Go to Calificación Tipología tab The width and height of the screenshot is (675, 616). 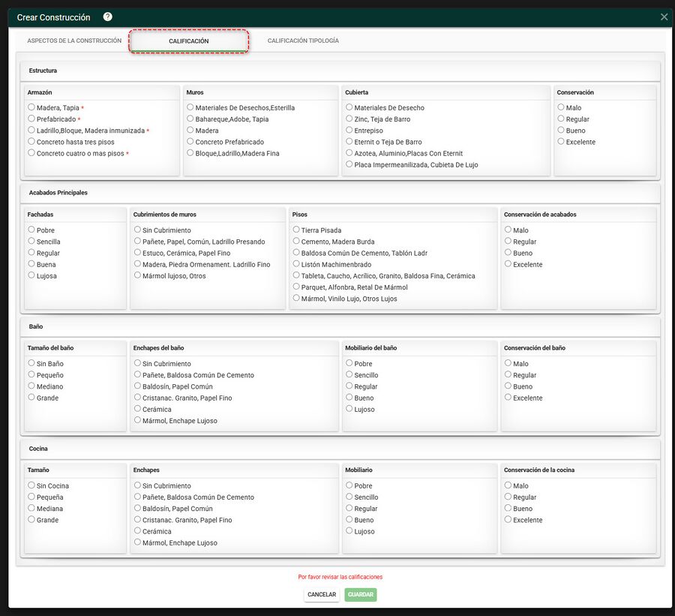(303, 41)
